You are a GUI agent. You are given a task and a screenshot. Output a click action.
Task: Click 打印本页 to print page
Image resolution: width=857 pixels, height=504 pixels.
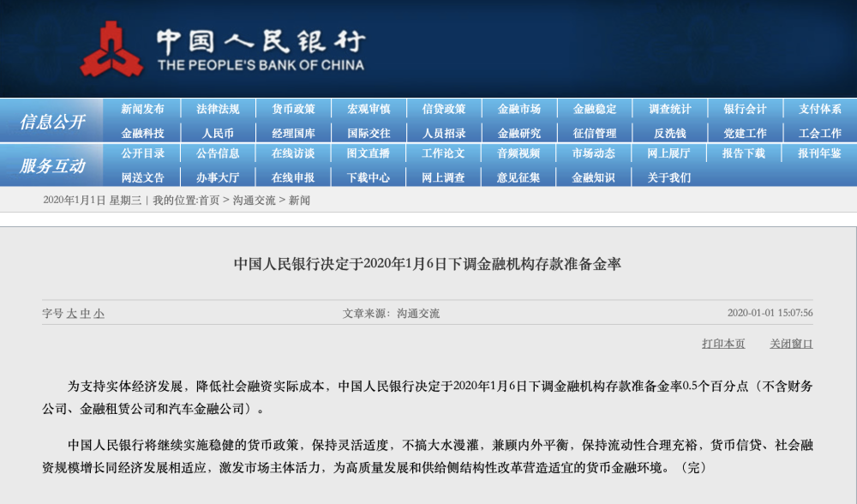click(723, 344)
